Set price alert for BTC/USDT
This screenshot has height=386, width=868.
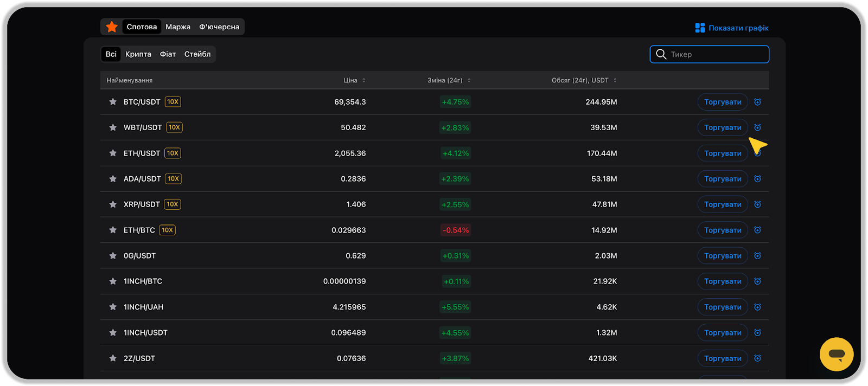tap(757, 102)
